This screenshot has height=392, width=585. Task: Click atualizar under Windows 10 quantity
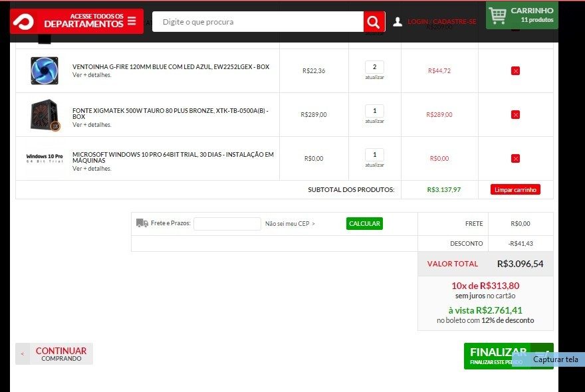click(x=374, y=165)
